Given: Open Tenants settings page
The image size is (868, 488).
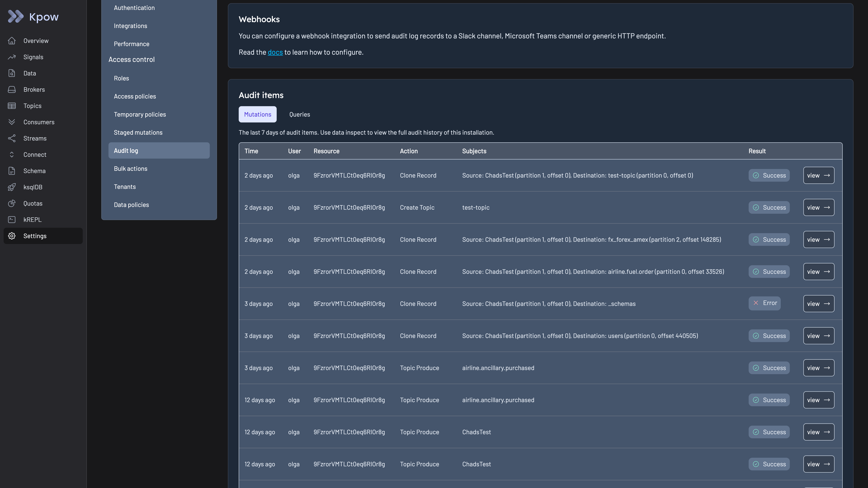Looking at the screenshot, I should pos(125,187).
